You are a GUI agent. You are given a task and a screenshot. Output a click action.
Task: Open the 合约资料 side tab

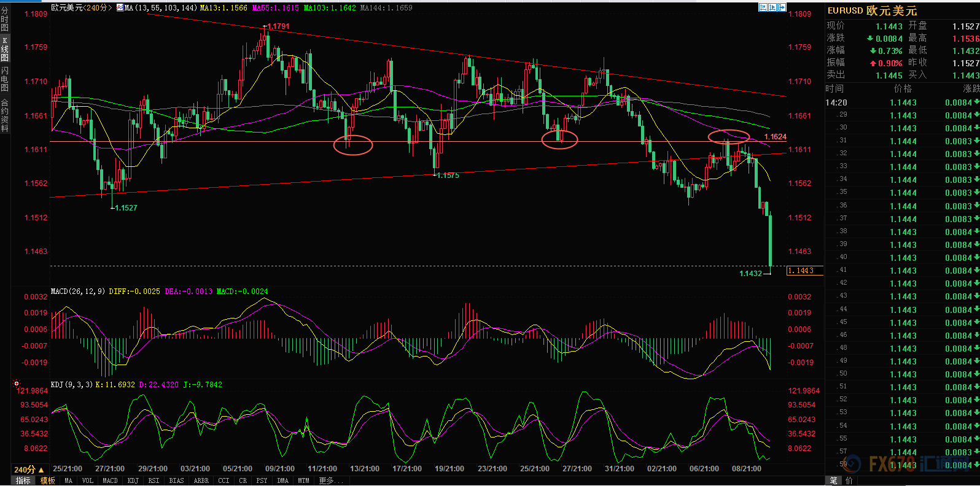click(5, 115)
